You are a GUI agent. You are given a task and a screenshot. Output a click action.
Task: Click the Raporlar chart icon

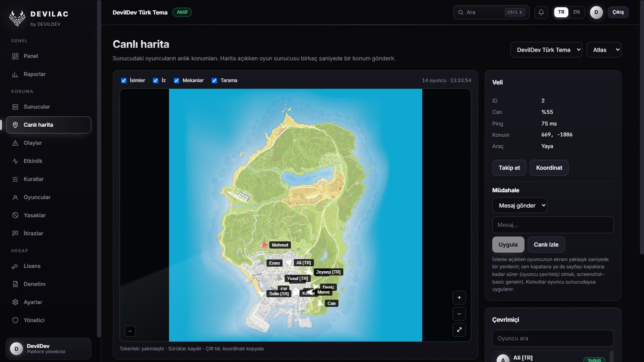point(15,74)
